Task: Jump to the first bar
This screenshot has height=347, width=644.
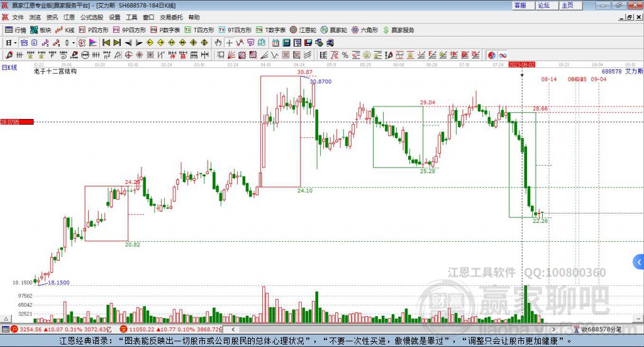Action: [106, 43]
